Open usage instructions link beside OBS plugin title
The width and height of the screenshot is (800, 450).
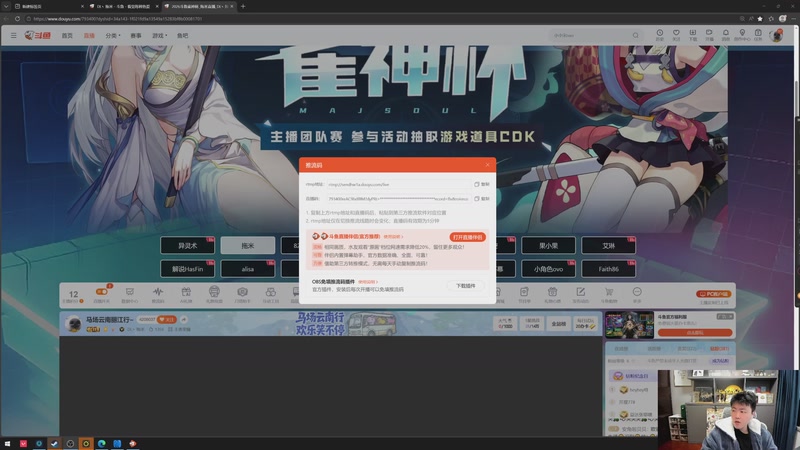click(x=367, y=282)
